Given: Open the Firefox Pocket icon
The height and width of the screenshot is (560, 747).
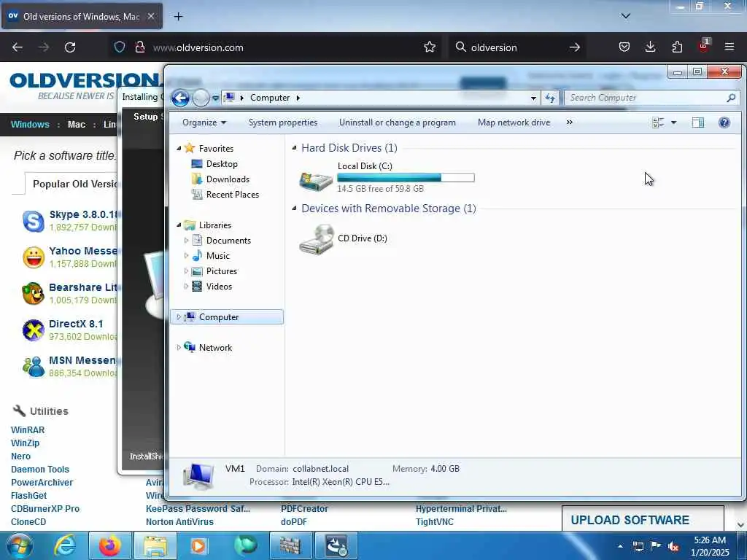Looking at the screenshot, I should tap(624, 47).
